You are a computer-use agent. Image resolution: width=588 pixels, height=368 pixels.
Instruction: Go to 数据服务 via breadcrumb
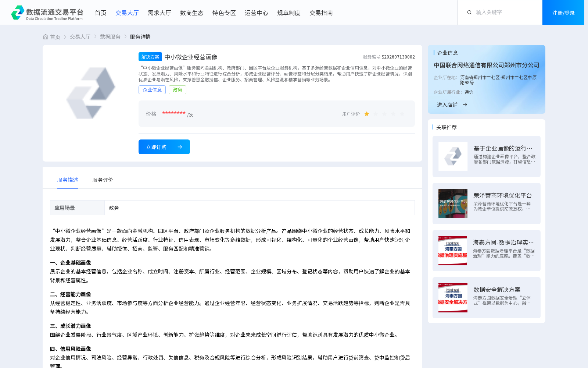point(110,37)
